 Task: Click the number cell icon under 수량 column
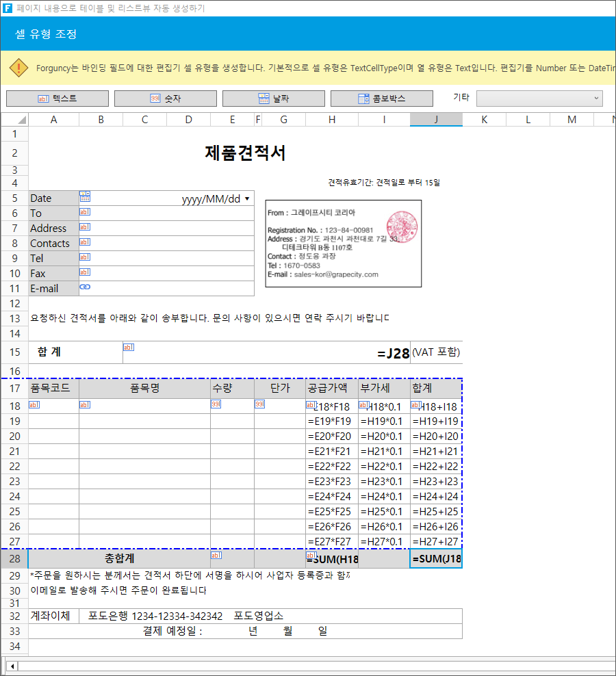coord(216,404)
